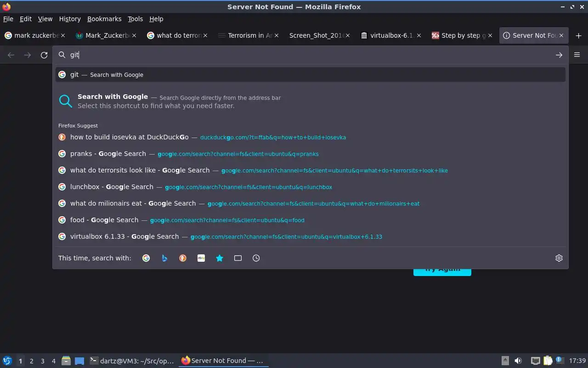
Task: Open the Help menu
Action: pyautogui.click(x=156, y=19)
